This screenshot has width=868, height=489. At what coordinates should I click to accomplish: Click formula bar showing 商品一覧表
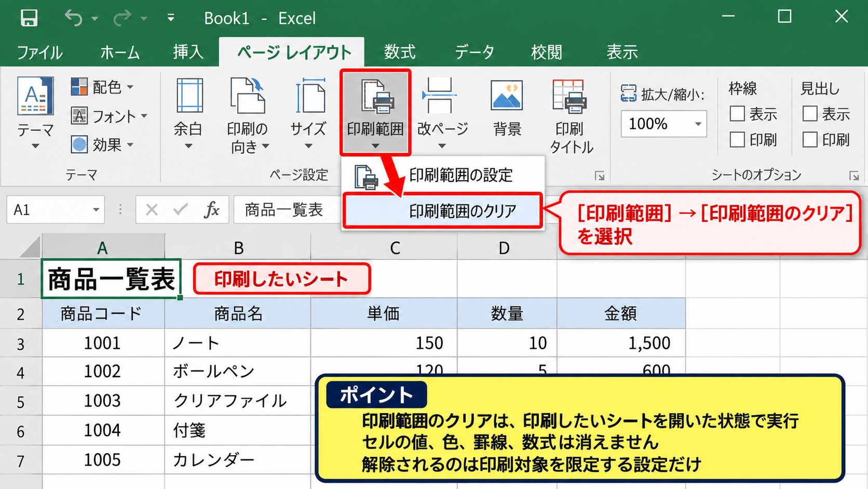288,210
